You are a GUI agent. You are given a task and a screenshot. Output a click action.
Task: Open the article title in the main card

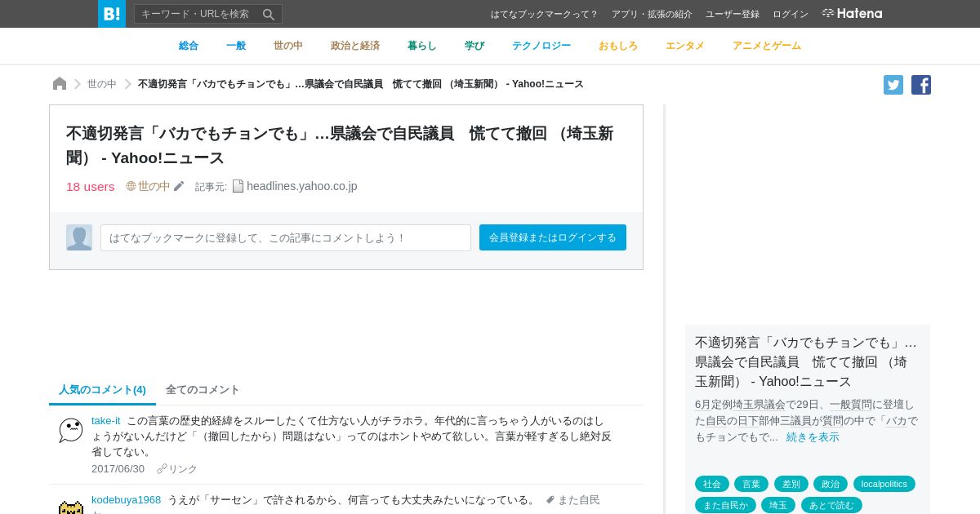pos(340,145)
